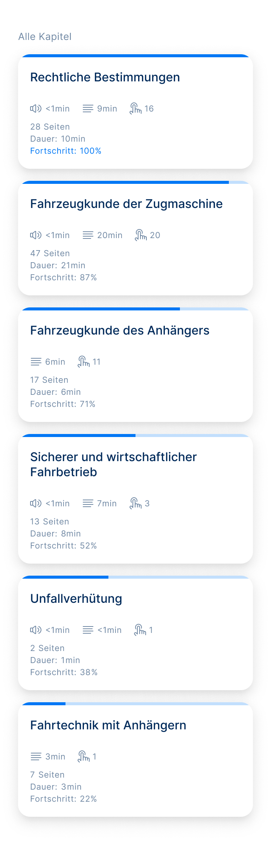Click the text lines icon beside 9min
The width and height of the screenshot is (271, 868).
(x=88, y=108)
